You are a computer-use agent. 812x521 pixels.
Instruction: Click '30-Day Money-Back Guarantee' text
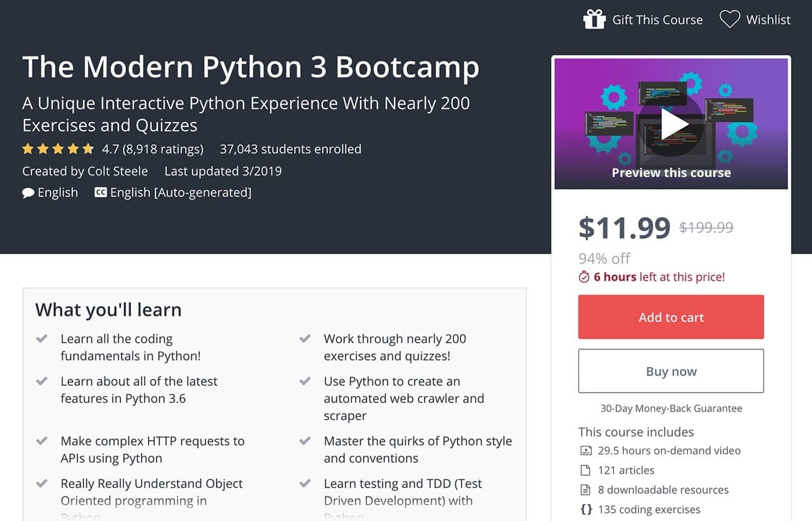pyautogui.click(x=671, y=408)
